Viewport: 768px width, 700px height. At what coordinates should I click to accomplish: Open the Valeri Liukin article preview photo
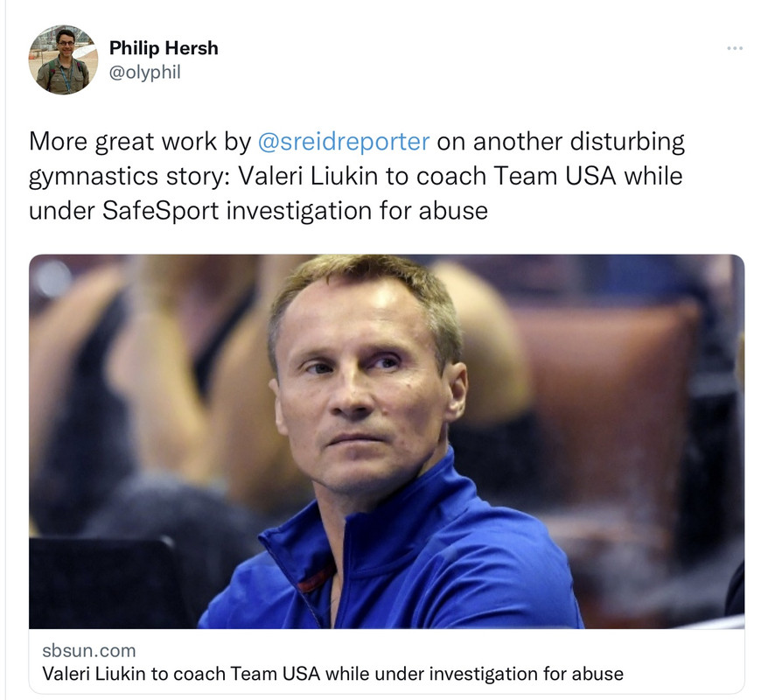point(387,441)
